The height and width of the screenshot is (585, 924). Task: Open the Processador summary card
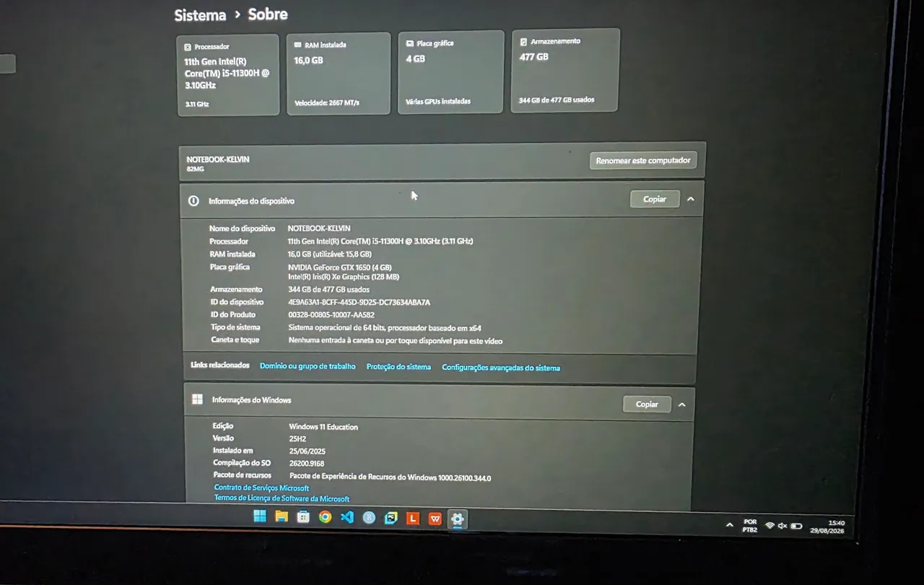pos(228,75)
